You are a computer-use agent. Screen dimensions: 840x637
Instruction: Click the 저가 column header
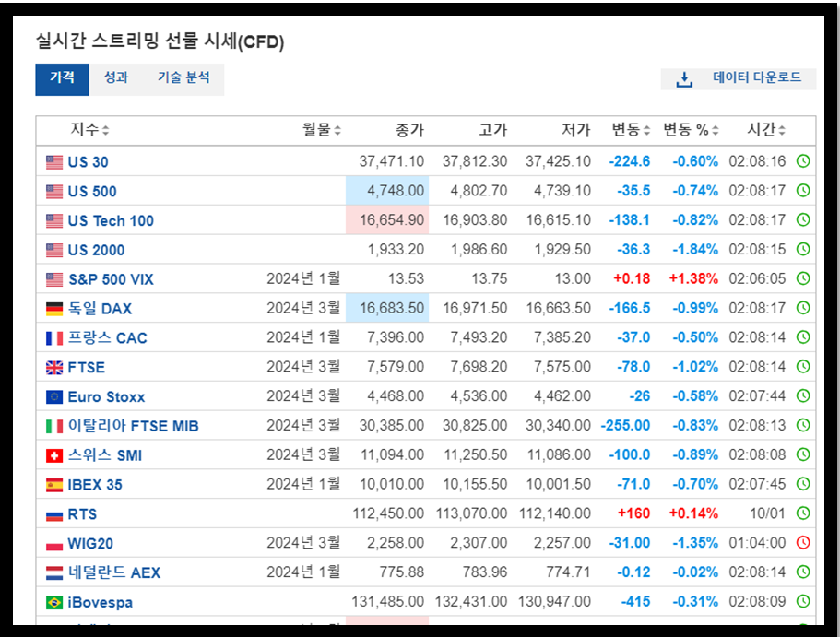576,129
